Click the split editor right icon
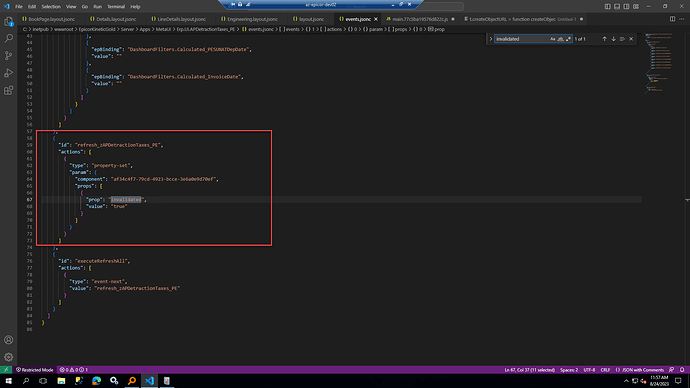This screenshot has height=388, width=690. pyautogui.click(x=672, y=19)
